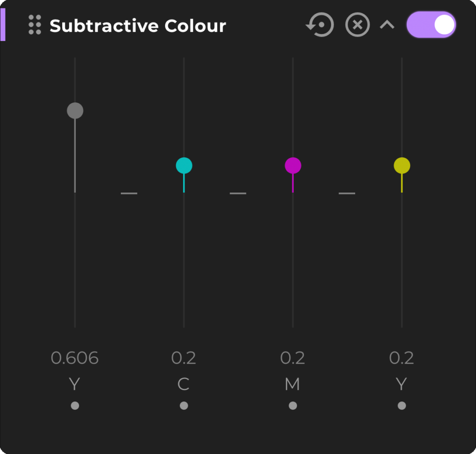The width and height of the screenshot is (476, 454).
Task: Select the yellow Y slider handle
Action: 401,164
